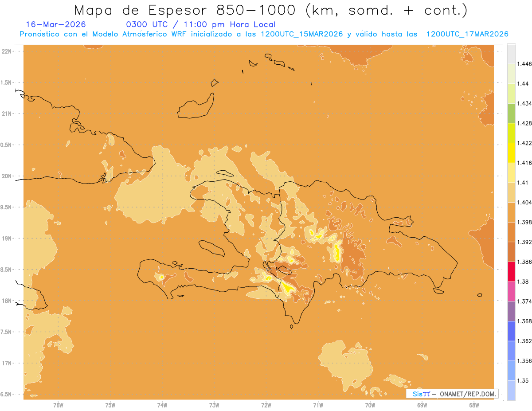
Task: Pick the magenta-pink color bar segment below 1.38
Action: 511,291
